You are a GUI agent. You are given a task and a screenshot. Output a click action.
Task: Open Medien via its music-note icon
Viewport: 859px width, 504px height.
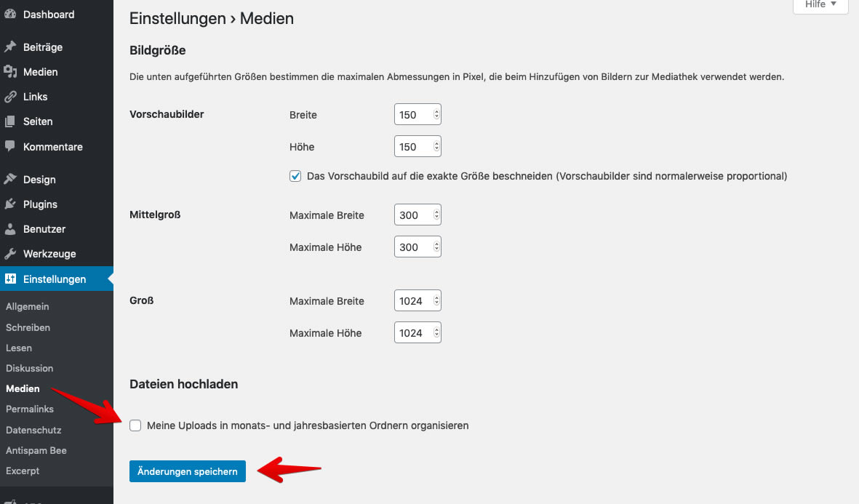coord(11,71)
